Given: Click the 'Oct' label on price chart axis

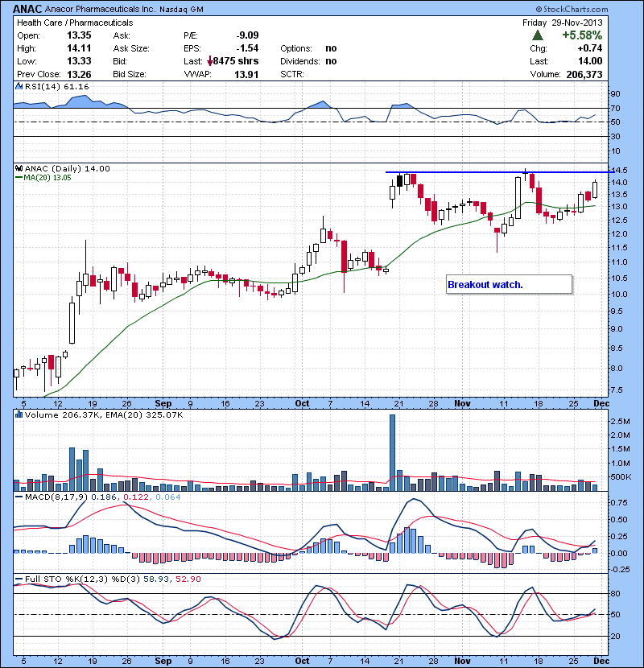Looking at the screenshot, I should (302, 403).
